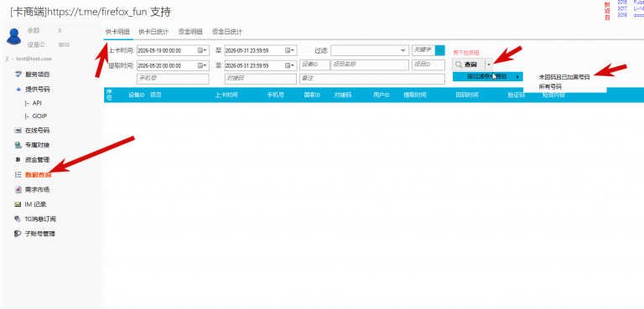Focus the 设备ID filter field
The height and width of the screenshot is (309, 644).
pos(314,64)
